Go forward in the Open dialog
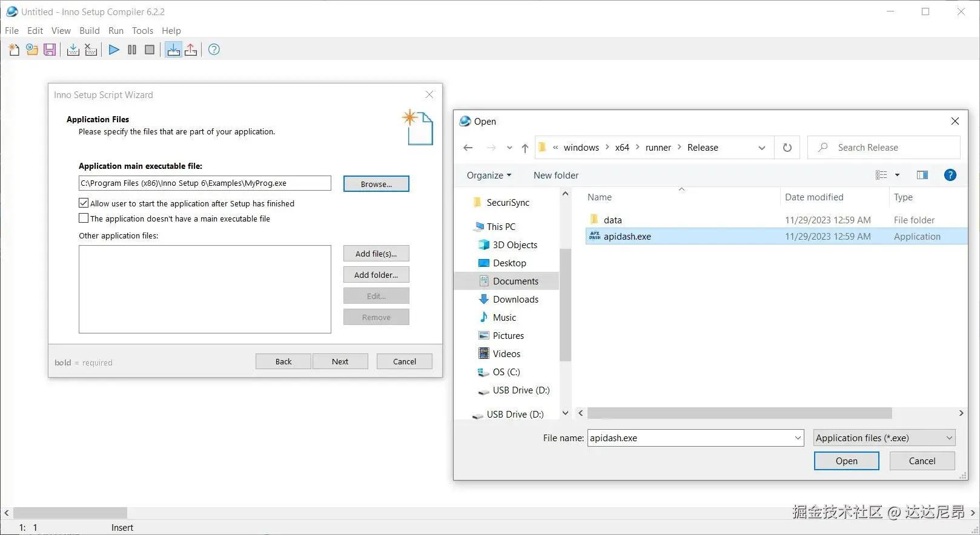980x535 pixels. coord(491,148)
